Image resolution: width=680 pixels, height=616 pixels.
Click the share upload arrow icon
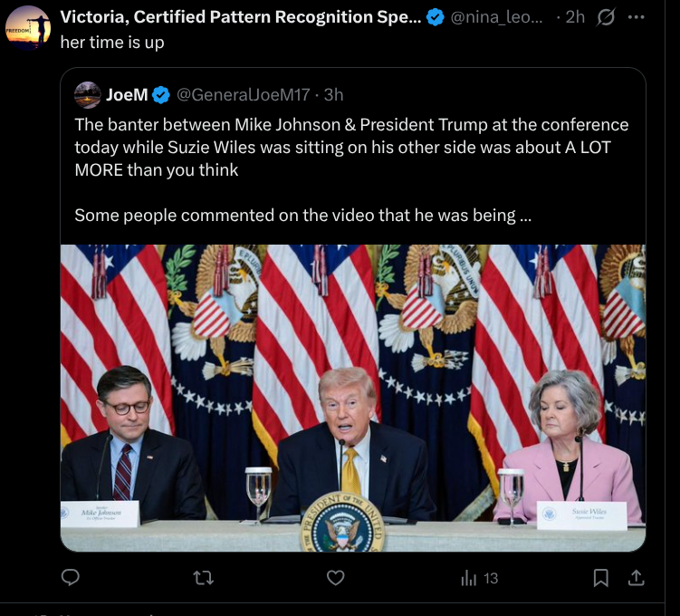tap(636, 577)
